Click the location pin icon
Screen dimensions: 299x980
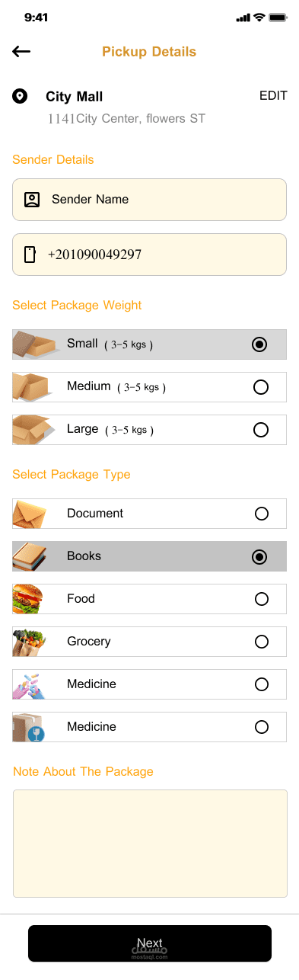20,96
